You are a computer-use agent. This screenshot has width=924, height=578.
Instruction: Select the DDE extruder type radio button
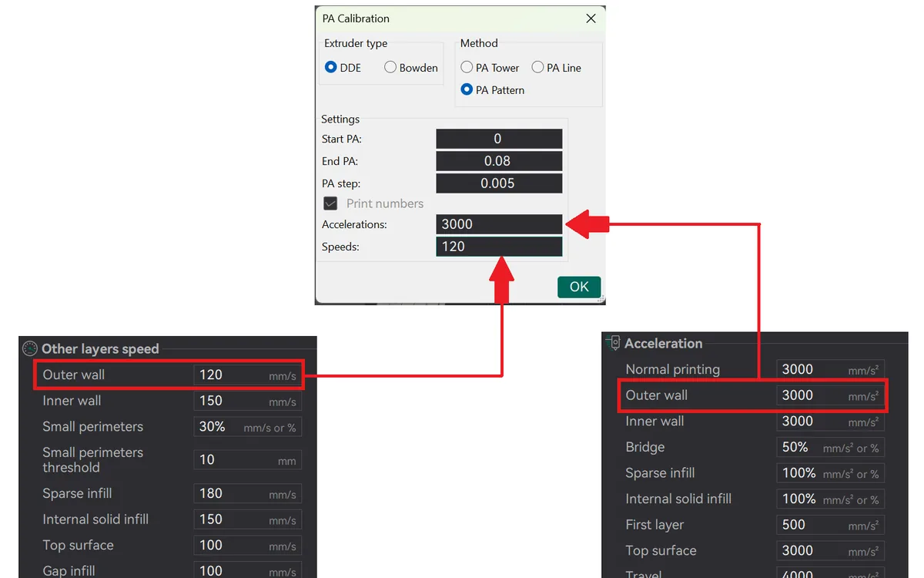(331, 67)
